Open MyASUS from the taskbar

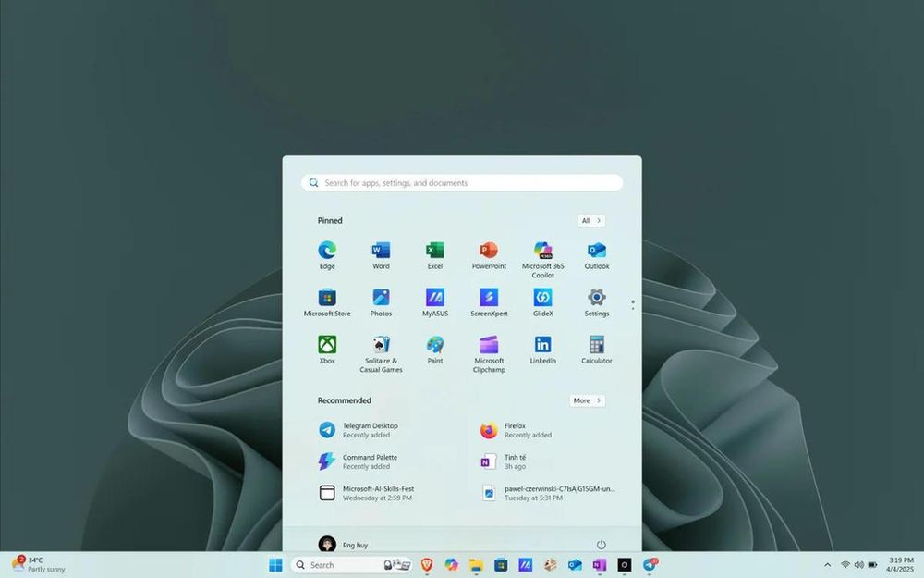coord(525,565)
